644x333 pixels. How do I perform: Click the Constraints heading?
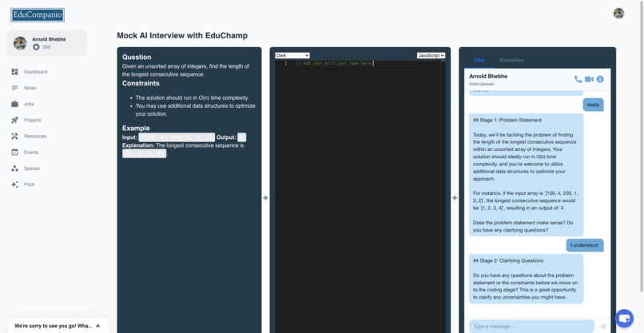click(x=141, y=83)
